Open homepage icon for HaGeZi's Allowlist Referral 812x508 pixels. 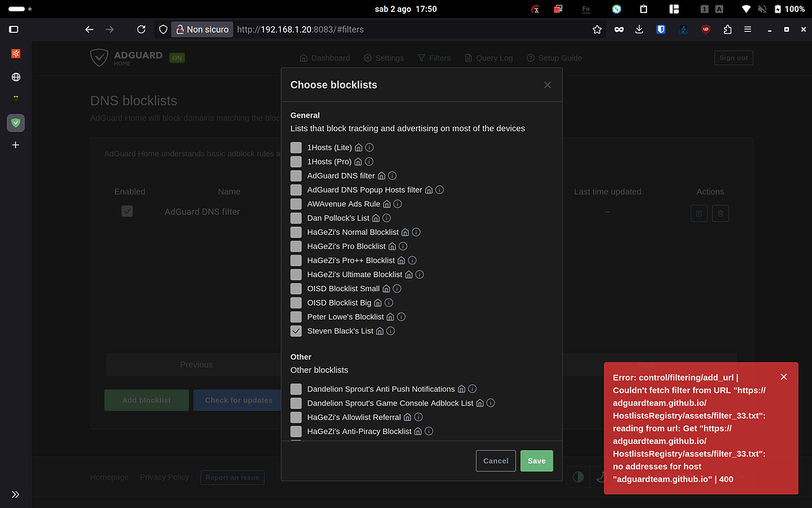coord(407,418)
